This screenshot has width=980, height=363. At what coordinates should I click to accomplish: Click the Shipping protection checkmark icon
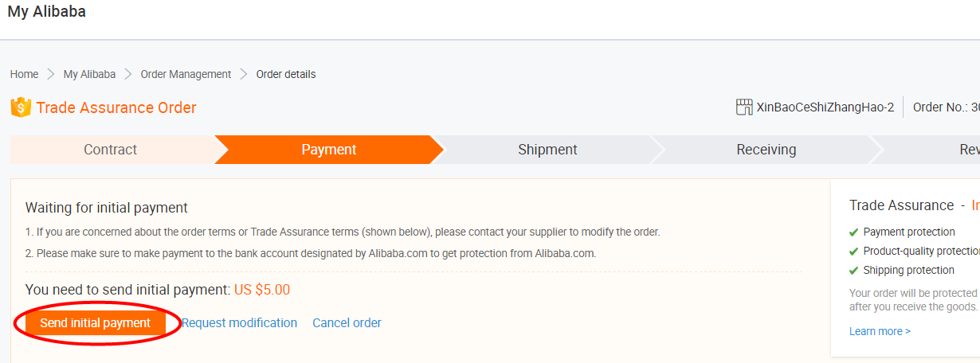coord(854,271)
